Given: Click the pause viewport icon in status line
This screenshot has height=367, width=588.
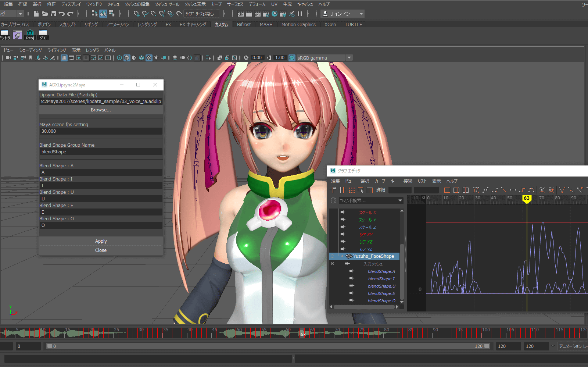Looking at the screenshot, I should click(300, 14).
